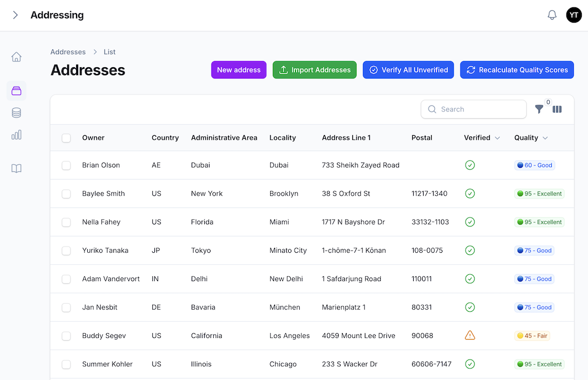Focus the Search input field
This screenshot has height=380, width=588.
[x=474, y=109]
